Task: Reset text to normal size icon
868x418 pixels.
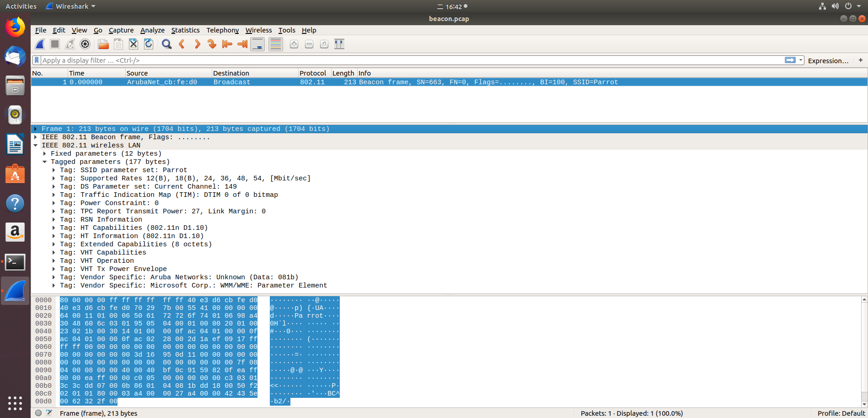Action: click(324, 44)
